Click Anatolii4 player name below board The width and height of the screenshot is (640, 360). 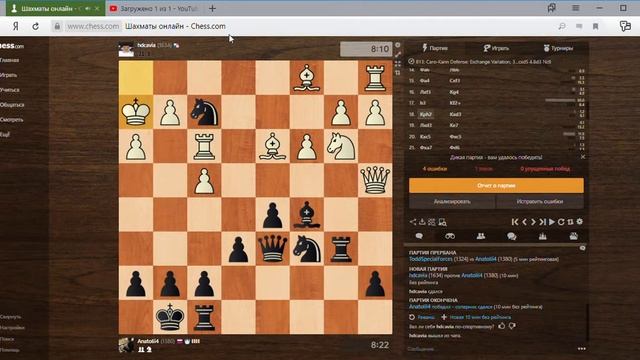(148, 341)
